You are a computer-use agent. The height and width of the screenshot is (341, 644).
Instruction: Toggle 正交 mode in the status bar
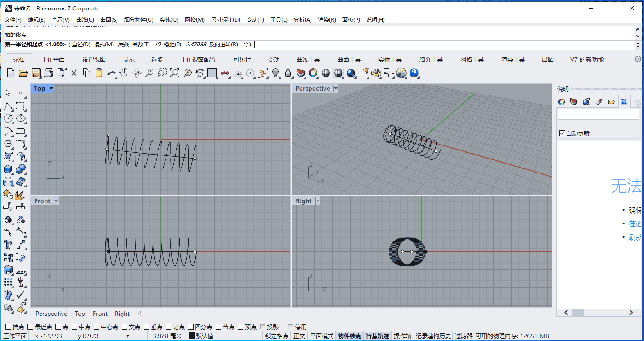coord(299,336)
